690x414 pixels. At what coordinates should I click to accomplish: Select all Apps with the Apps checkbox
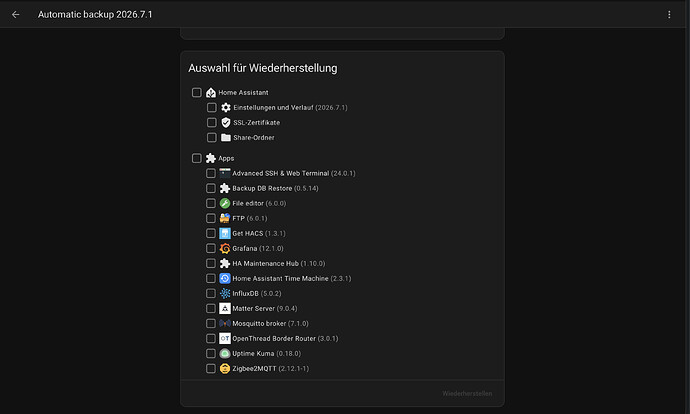coord(197,158)
